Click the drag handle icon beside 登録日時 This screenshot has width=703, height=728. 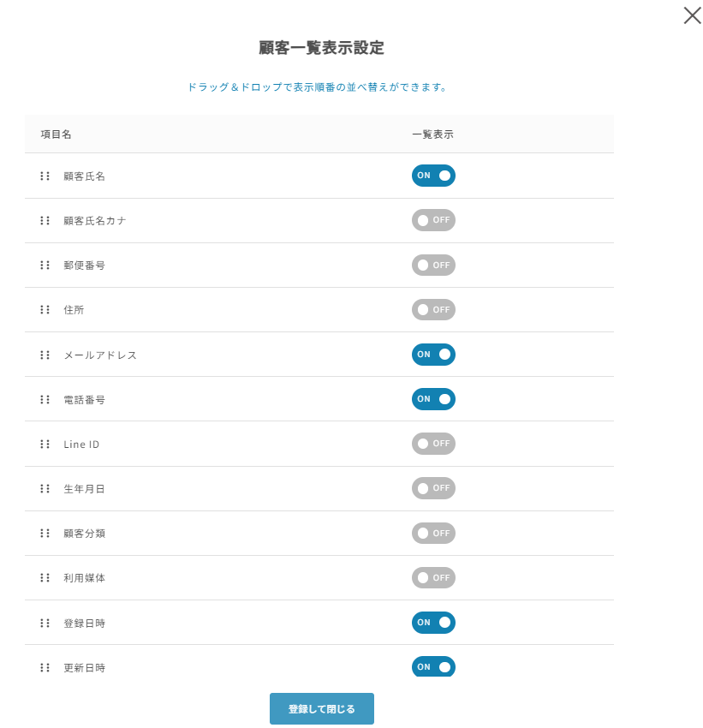point(45,623)
